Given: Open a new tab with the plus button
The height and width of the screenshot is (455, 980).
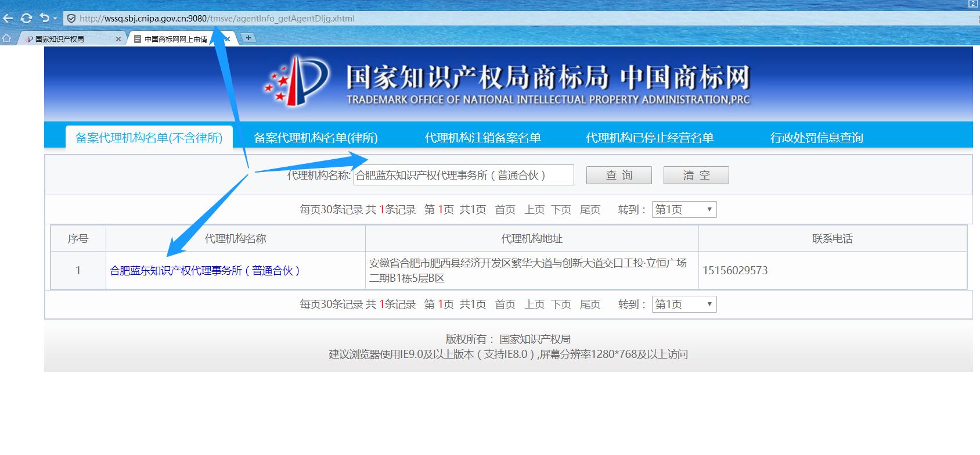Looking at the screenshot, I should pos(248,38).
